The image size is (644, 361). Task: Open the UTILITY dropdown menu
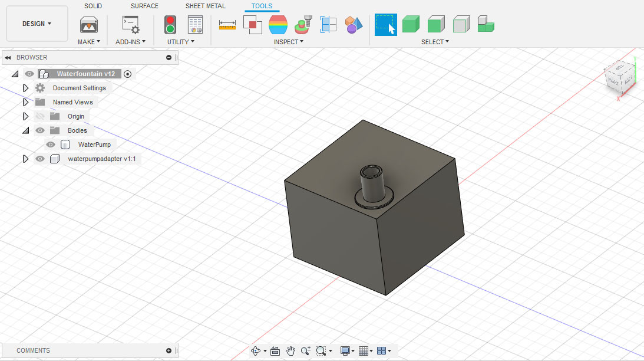click(x=181, y=42)
